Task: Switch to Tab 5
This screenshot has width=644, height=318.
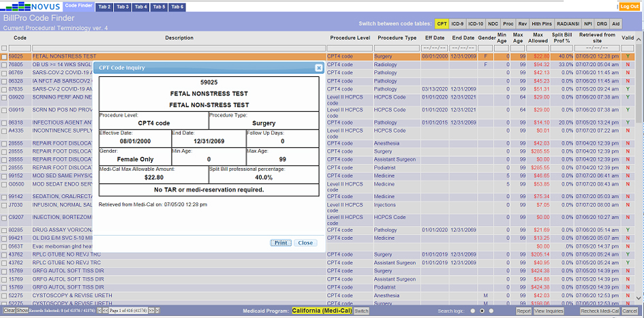Action: pyautogui.click(x=159, y=7)
